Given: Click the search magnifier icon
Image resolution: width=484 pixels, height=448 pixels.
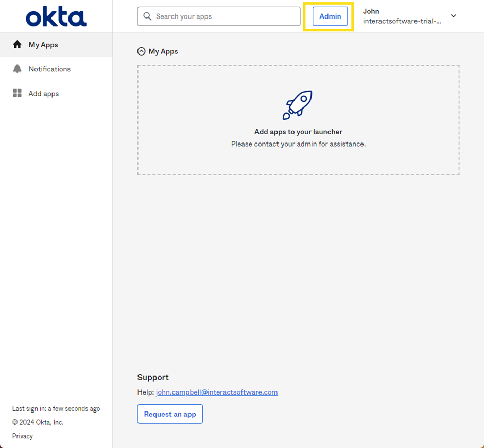Looking at the screenshot, I should [x=148, y=16].
